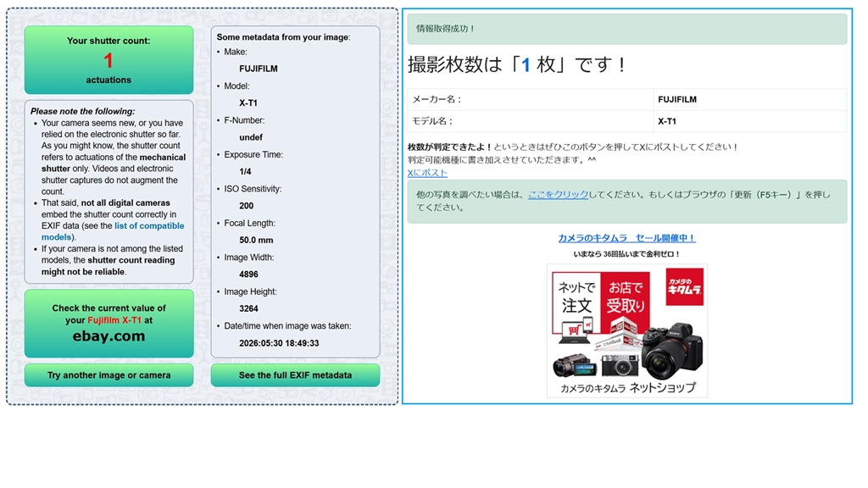Click the Please note the following heading
This screenshot has width=868, height=488.
tap(82, 111)
